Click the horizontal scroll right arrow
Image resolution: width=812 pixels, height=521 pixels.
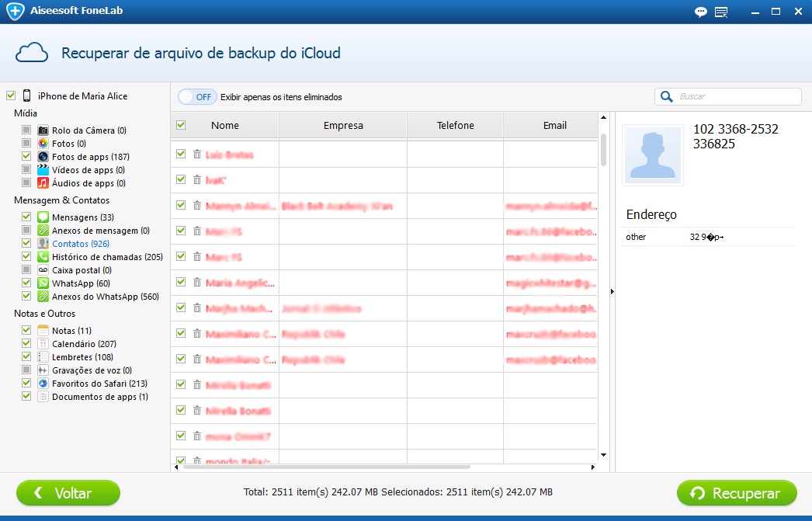point(593,467)
